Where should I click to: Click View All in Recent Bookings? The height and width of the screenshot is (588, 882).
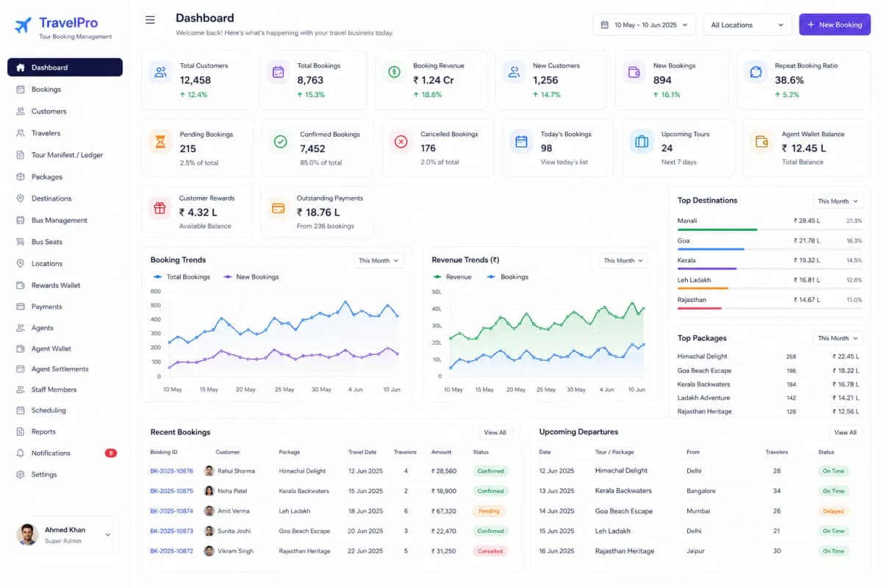(495, 432)
